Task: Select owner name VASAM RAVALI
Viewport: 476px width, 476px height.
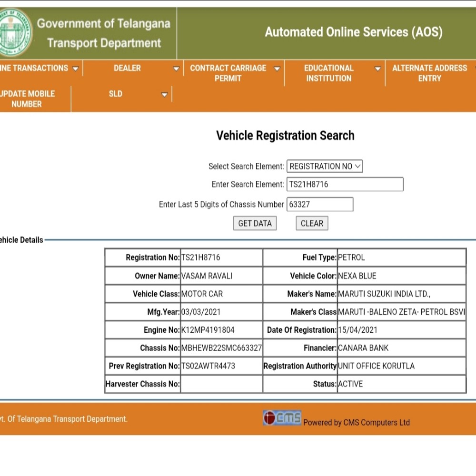Action: (x=207, y=276)
